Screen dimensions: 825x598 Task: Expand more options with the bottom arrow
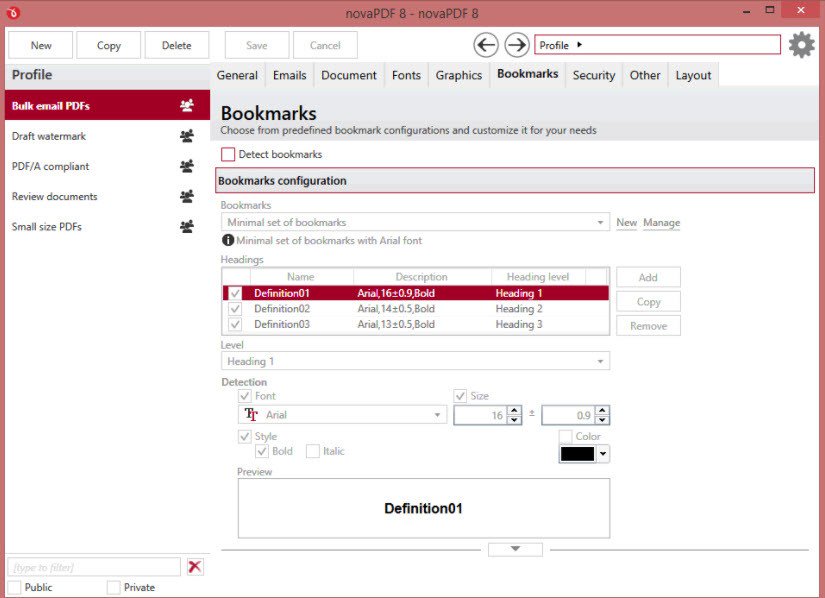515,549
